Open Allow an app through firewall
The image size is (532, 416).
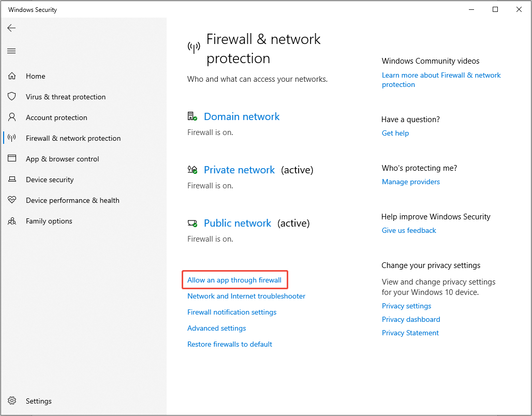234,279
